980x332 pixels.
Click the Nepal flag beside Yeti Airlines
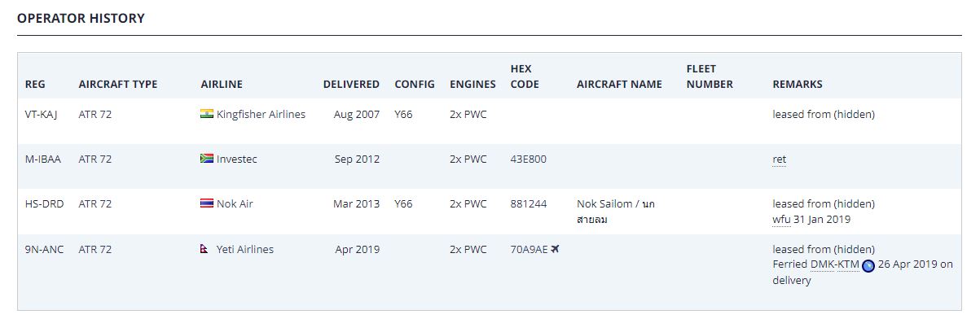tap(204, 250)
